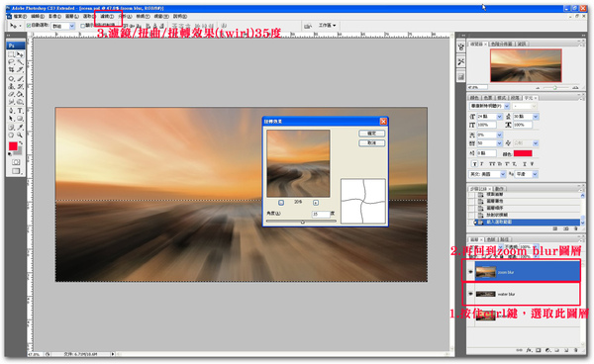594x364 pixels.
Task: Toggle visibility of water blur layer
Action: (470, 294)
